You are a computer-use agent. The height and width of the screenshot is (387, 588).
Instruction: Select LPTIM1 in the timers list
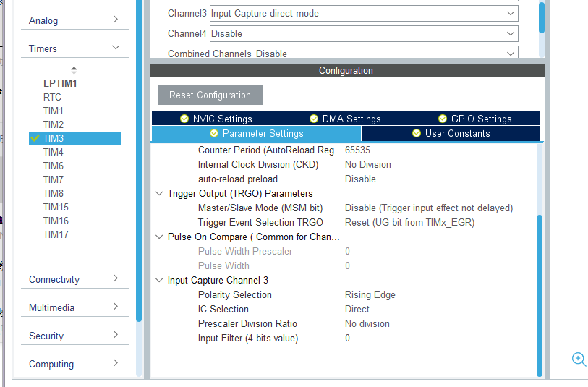coord(60,83)
